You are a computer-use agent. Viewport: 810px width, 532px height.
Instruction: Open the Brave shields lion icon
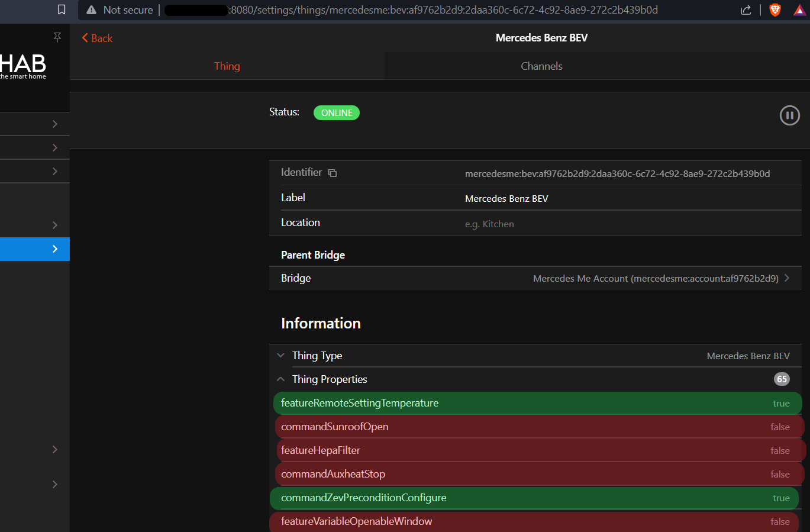click(774, 9)
